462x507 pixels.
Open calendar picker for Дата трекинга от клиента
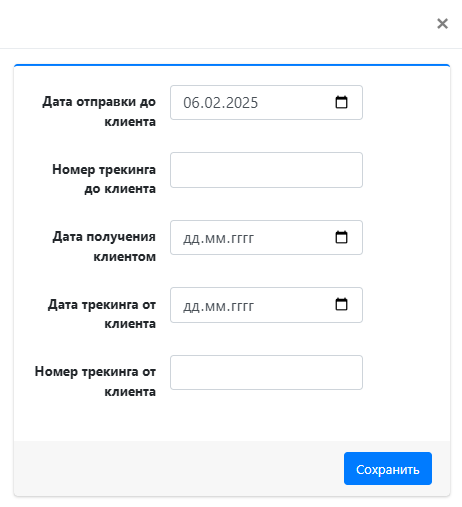point(341,304)
